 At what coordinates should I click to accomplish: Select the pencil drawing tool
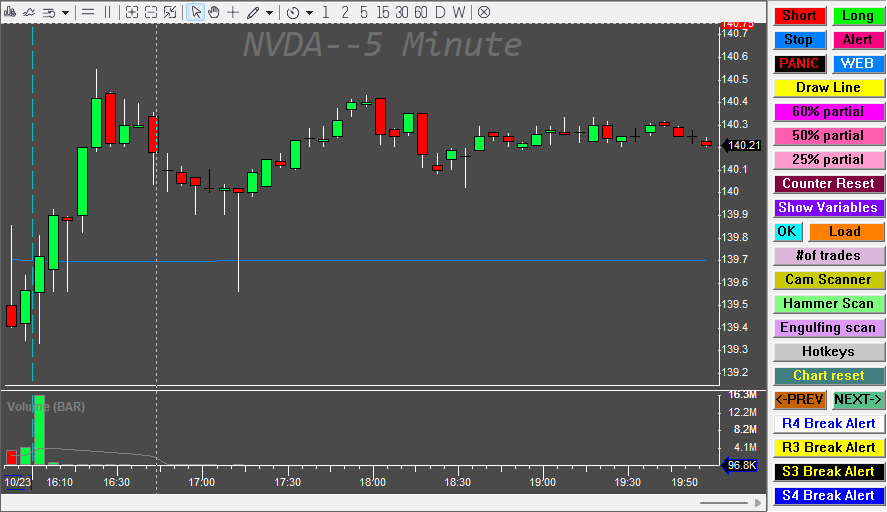(253, 12)
